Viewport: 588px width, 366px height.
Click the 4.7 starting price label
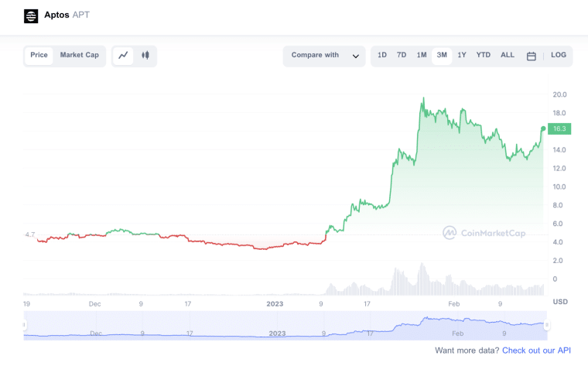tap(30, 234)
